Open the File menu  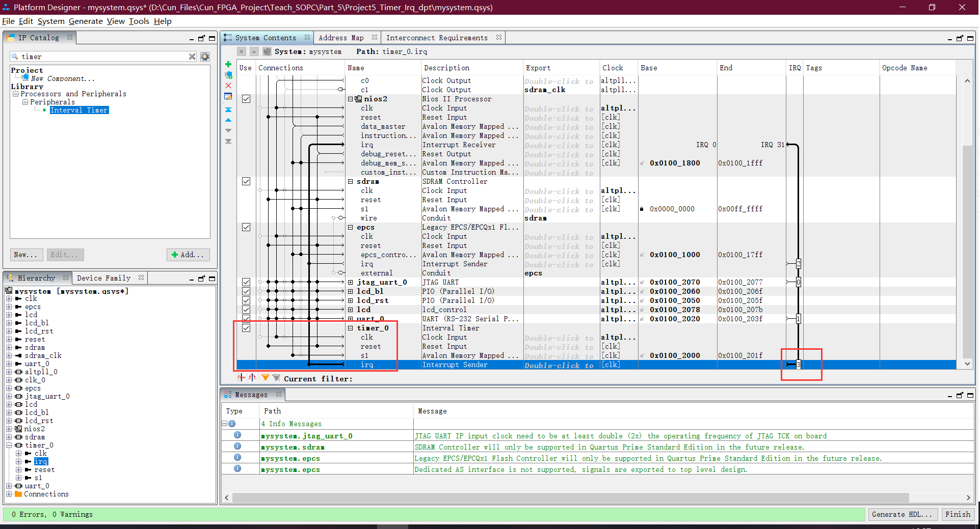click(x=8, y=21)
